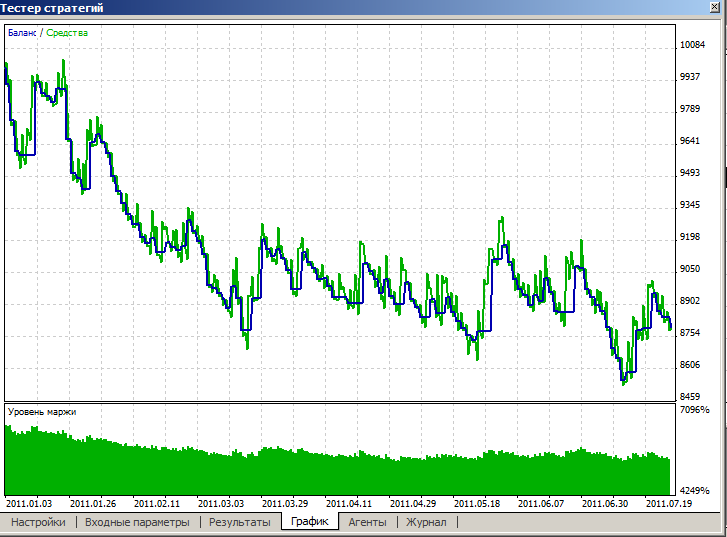Image resolution: width=727 pixels, height=537 pixels.
Task: Click the 9198 axis value
Action: point(690,237)
